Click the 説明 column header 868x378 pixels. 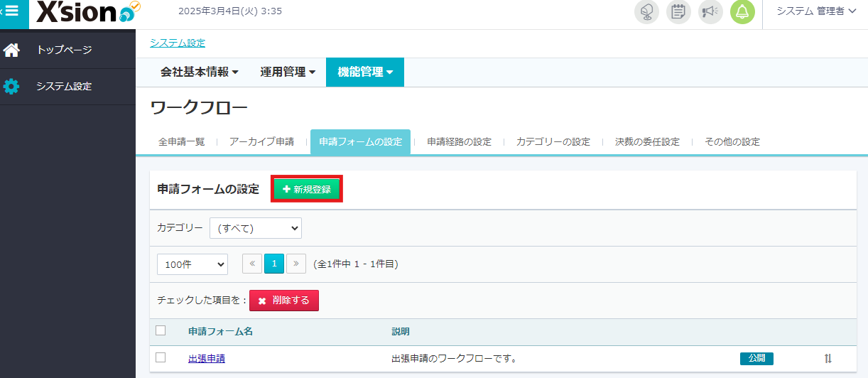(401, 332)
